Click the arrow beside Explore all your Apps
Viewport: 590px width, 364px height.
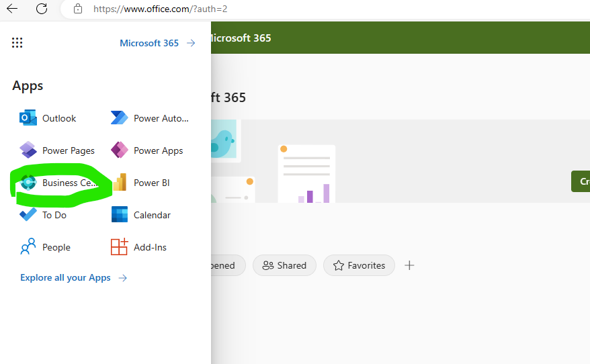pyautogui.click(x=123, y=278)
